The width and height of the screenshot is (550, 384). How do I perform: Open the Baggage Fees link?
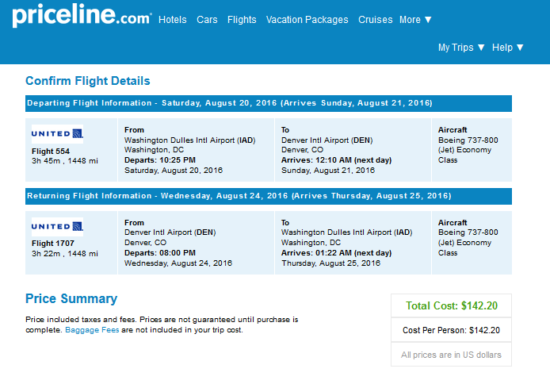[92, 330]
